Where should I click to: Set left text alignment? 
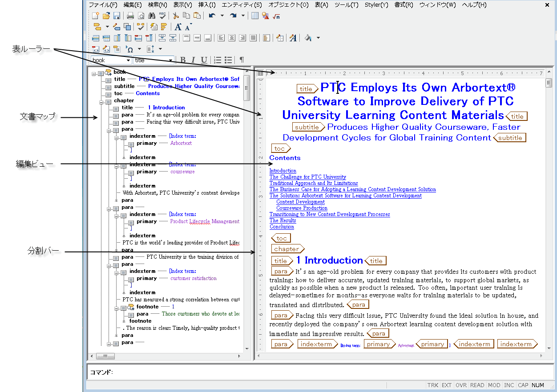click(221, 38)
